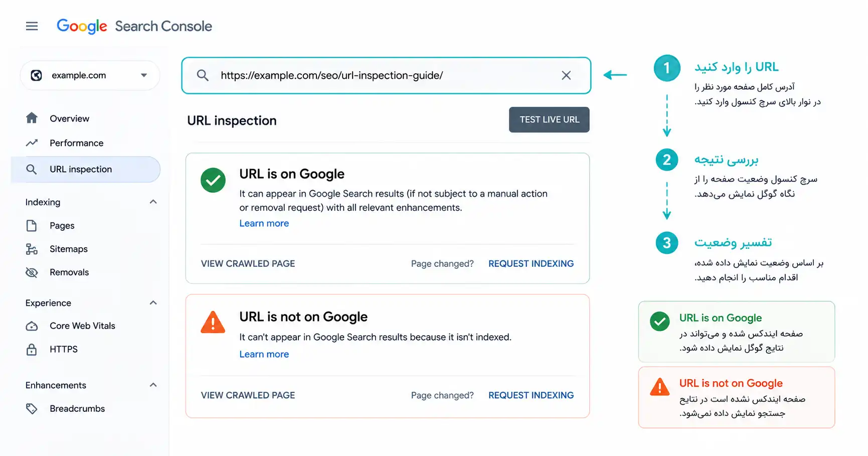Click the HTTPS padlock icon
The width and height of the screenshot is (868, 456).
[x=32, y=349]
